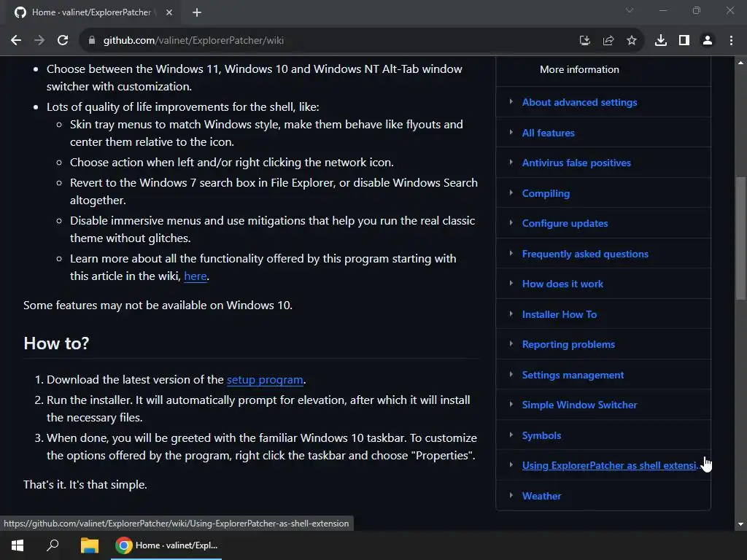Screen dimensions: 747x560
Task: Reload the page with the refresh icon
Action: coord(63,41)
